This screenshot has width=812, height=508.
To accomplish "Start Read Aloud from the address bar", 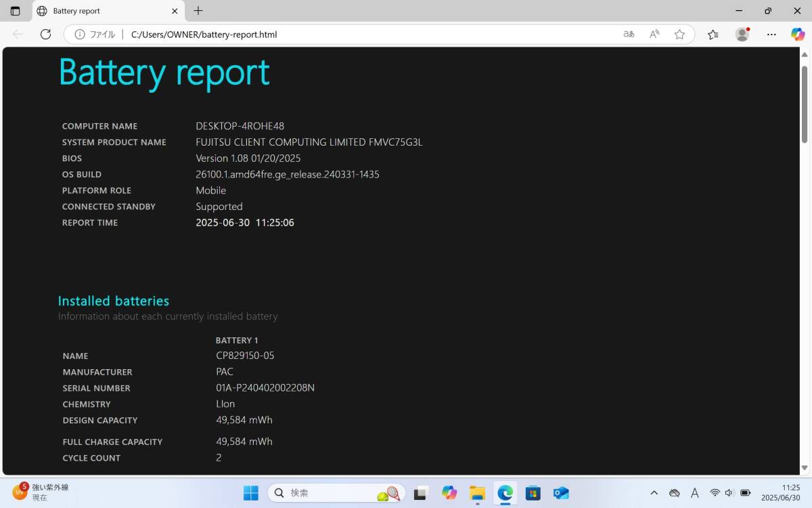I will [x=654, y=35].
